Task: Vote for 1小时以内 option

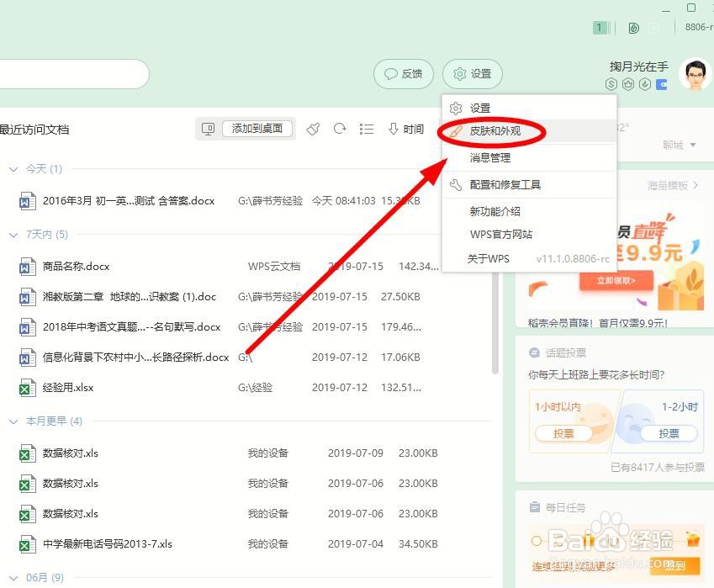Action: pos(563,433)
